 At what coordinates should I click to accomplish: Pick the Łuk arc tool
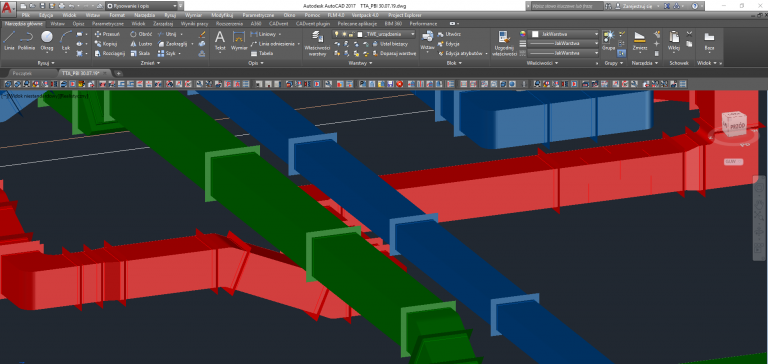[x=66, y=40]
